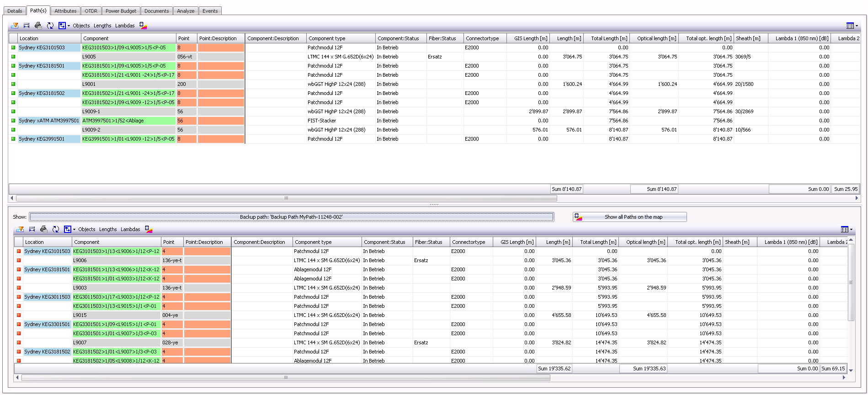
Task: Toggle Objects view in backup toolbar
Action: pyautogui.click(x=87, y=229)
